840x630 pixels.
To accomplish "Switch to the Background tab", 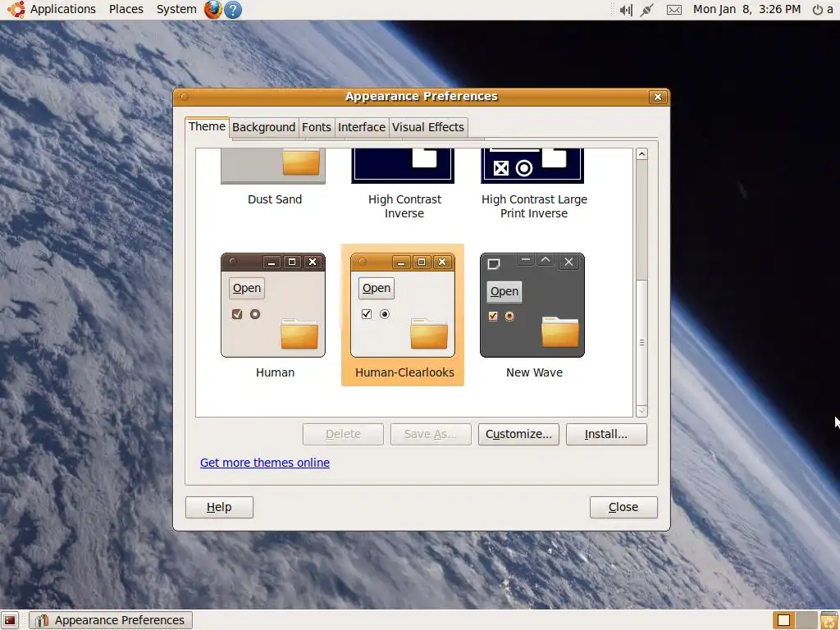I will [x=263, y=127].
